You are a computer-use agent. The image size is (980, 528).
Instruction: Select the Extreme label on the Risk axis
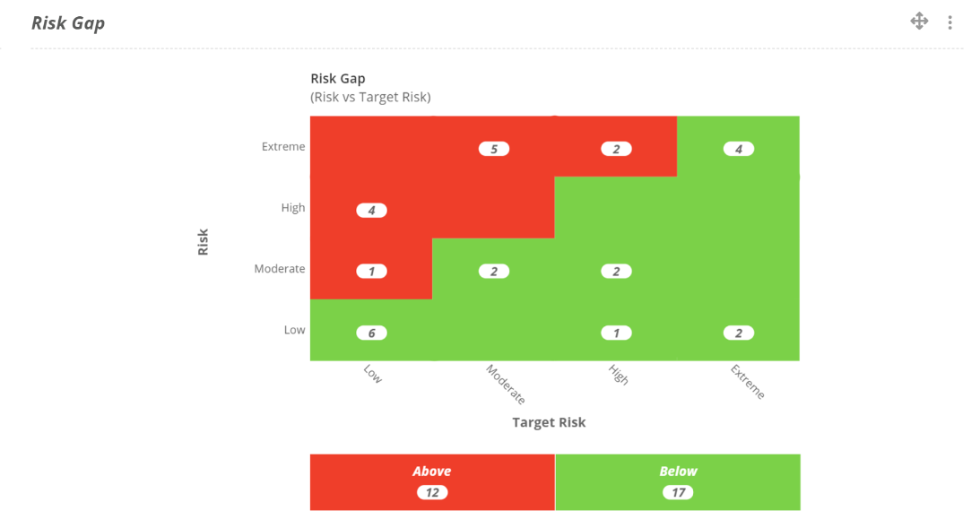(x=282, y=146)
